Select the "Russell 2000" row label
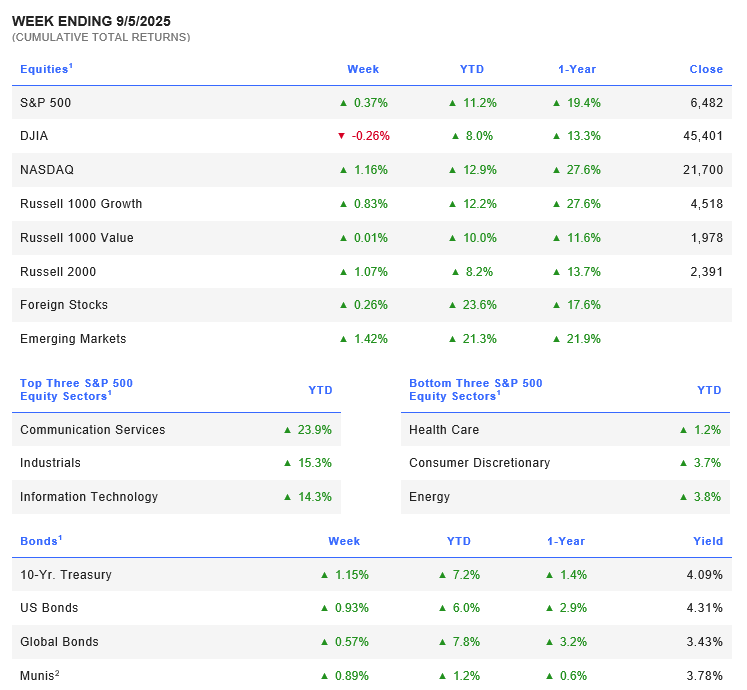This screenshot has height=690, width=747. (x=58, y=272)
